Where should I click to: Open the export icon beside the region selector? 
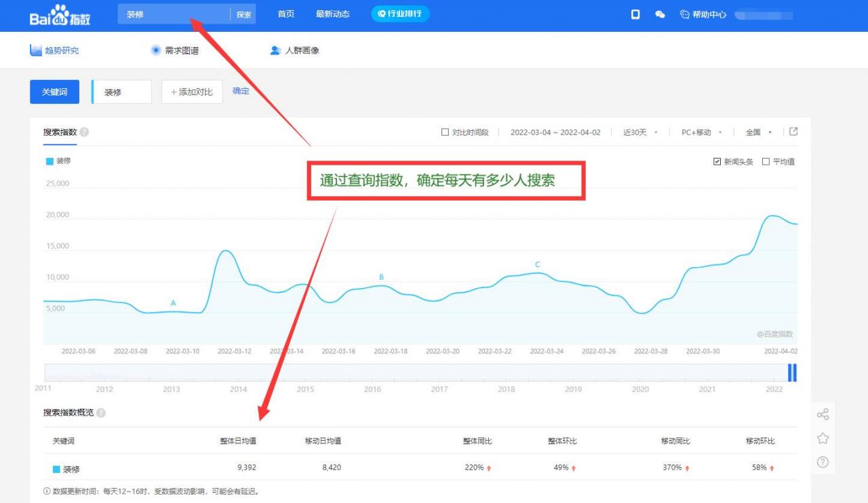pyautogui.click(x=793, y=132)
